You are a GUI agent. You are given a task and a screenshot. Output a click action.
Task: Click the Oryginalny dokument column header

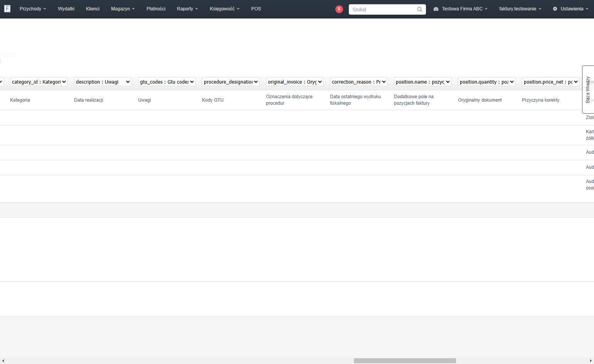click(480, 100)
